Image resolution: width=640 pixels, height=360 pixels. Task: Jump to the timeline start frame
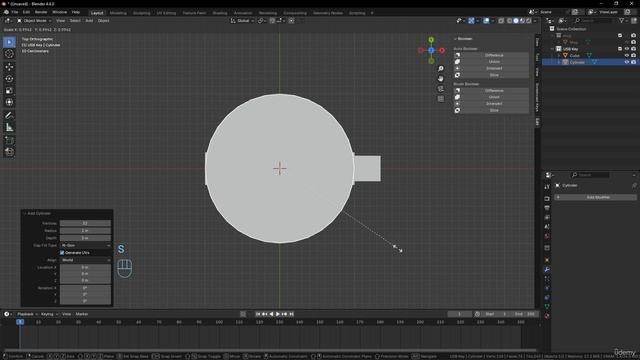[x=258, y=314]
